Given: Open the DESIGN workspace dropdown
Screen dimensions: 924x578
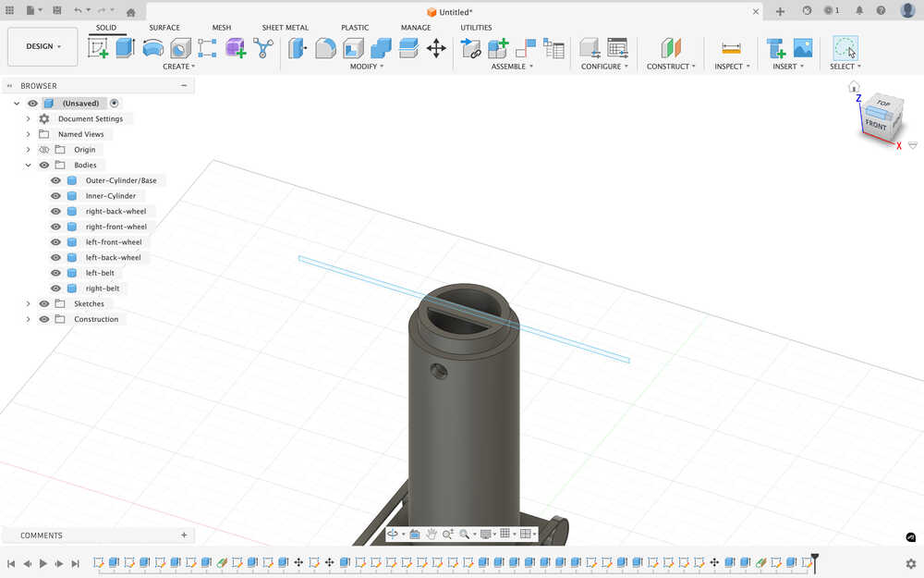Looking at the screenshot, I should pos(43,46).
